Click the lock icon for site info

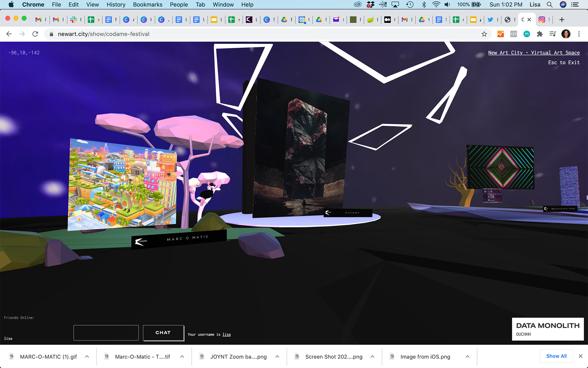click(51, 34)
